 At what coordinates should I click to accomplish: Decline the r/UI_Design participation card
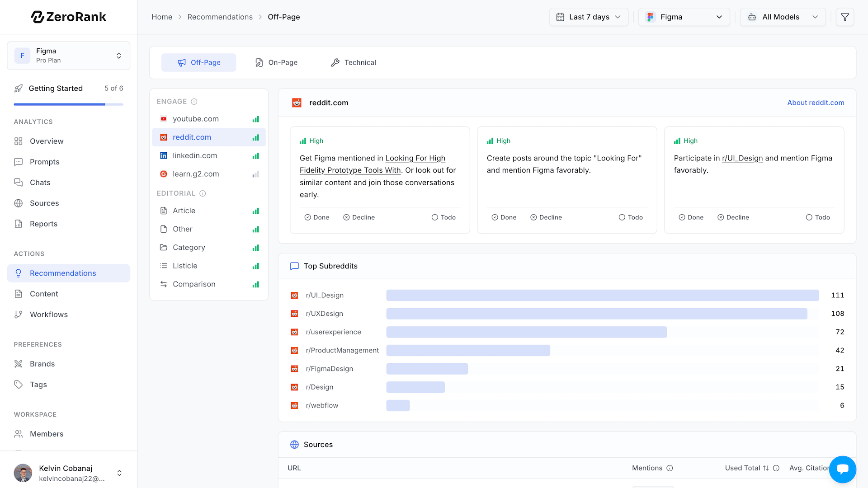(x=733, y=217)
